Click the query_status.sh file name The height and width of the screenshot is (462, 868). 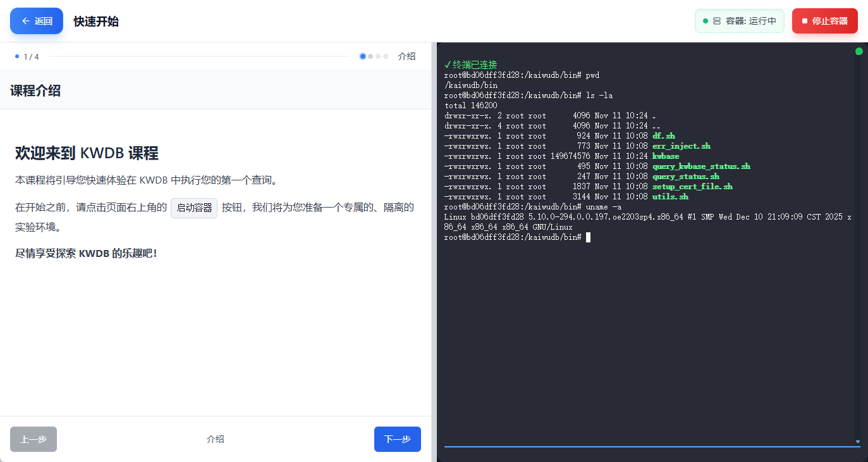tap(686, 177)
